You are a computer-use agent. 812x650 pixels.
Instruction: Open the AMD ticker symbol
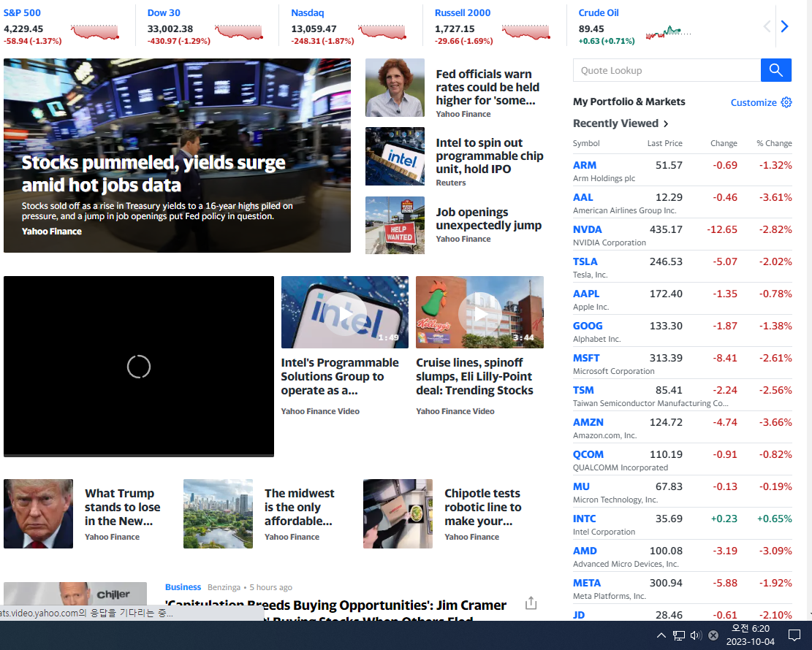[x=585, y=551]
